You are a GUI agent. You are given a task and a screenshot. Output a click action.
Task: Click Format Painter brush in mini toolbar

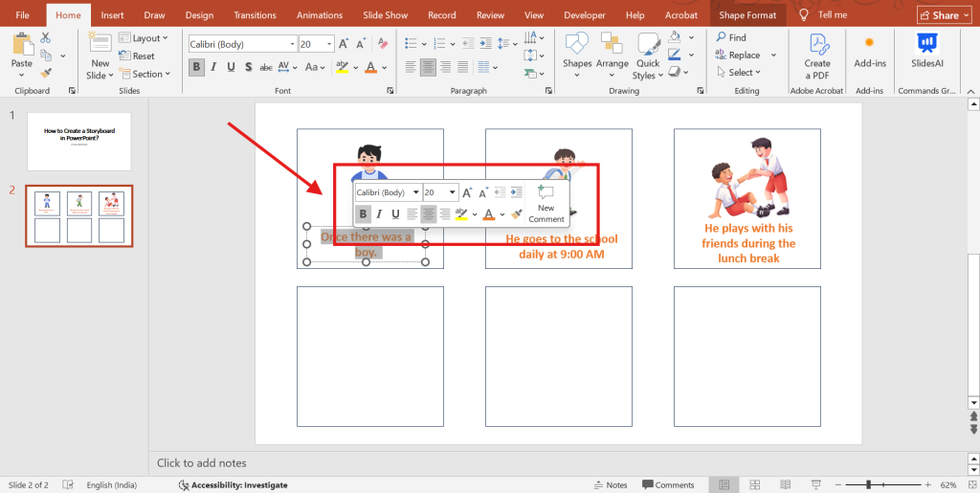coord(517,213)
